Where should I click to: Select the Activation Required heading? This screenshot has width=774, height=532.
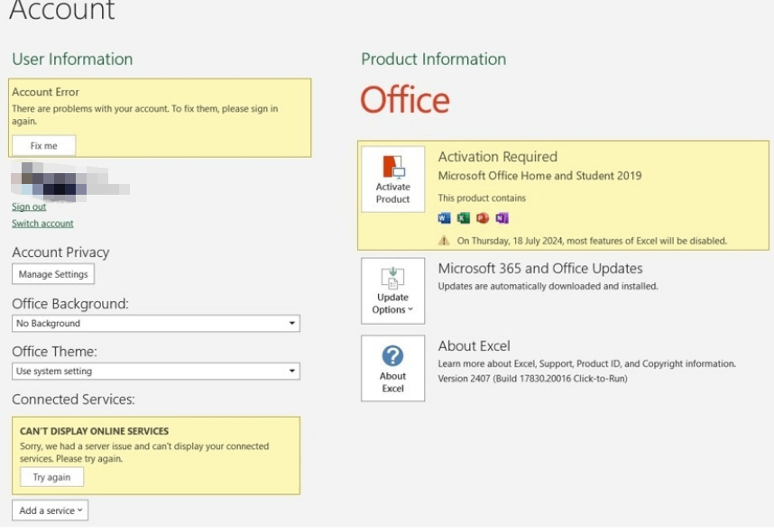coord(498,156)
